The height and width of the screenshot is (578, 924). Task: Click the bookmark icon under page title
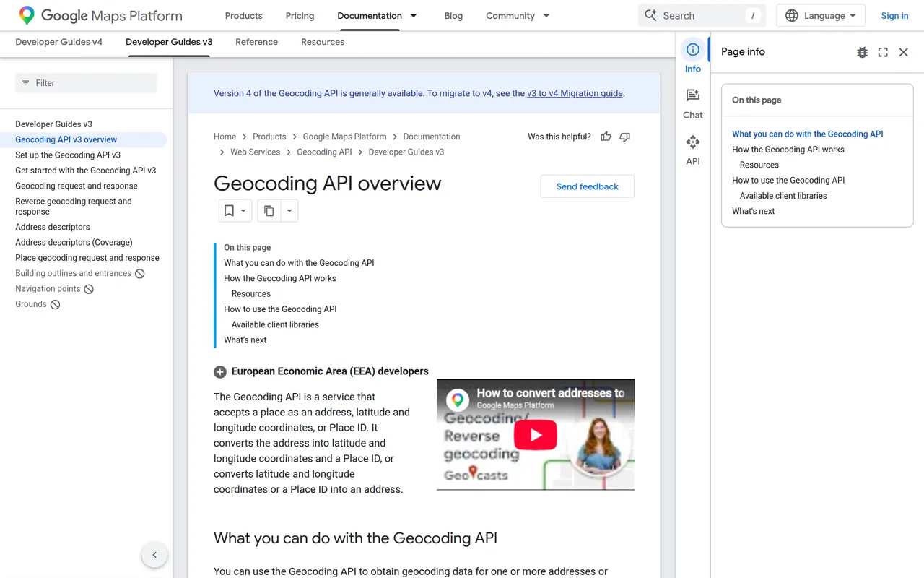coord(229,210)
